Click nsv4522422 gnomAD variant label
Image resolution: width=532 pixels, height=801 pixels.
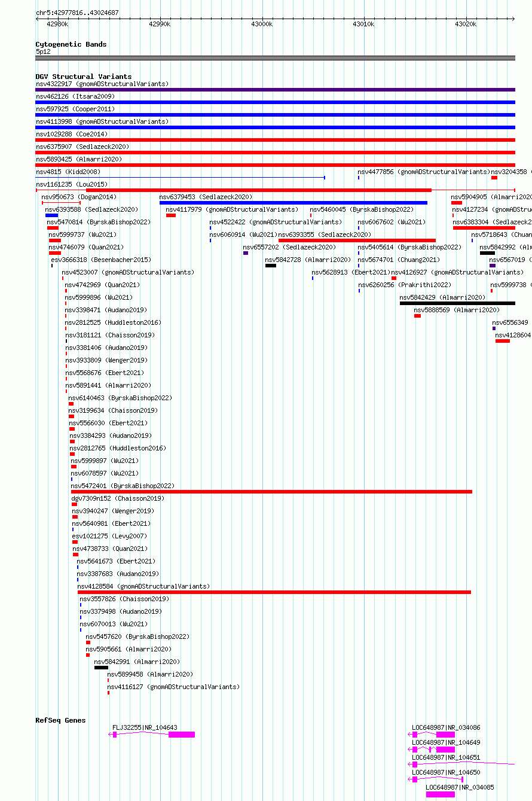click(x=276, y=222)
